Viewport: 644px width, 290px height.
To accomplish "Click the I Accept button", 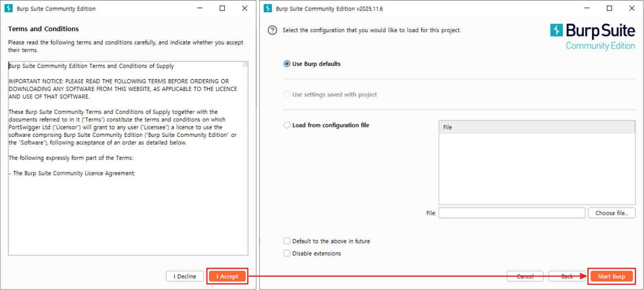I will 227,276.
